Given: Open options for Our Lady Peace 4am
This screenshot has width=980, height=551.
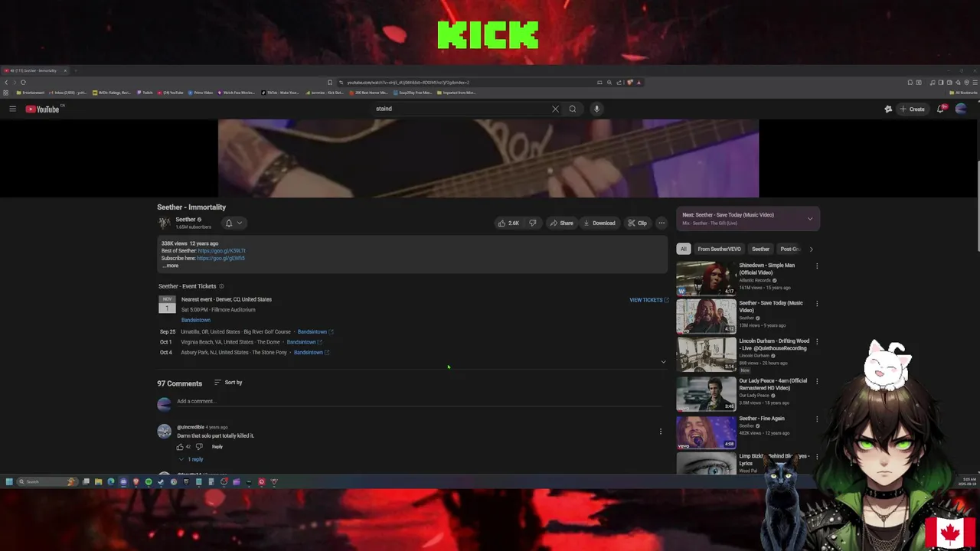Looking at the screenshot, I should (817, 381).
